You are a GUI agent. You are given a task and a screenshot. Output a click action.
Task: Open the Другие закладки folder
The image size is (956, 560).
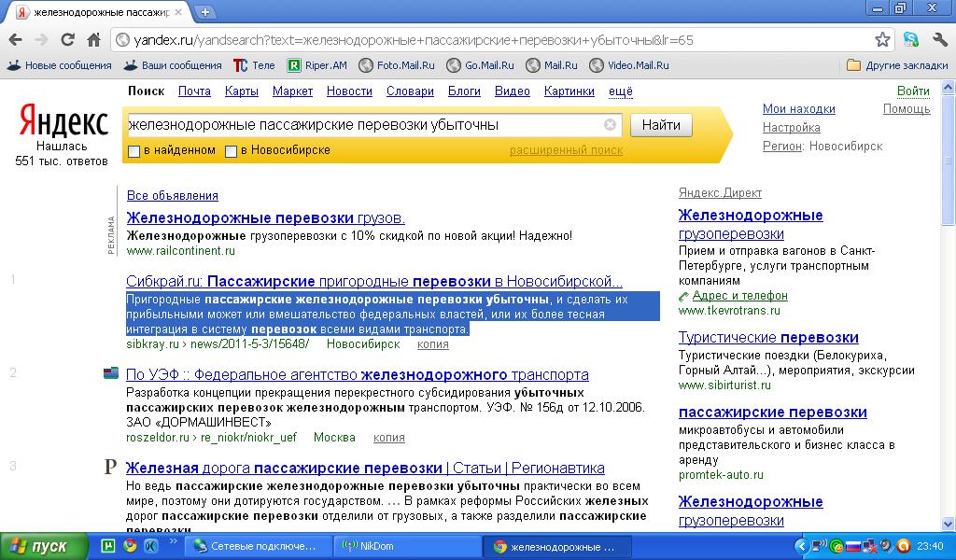[x=897, y=65]
